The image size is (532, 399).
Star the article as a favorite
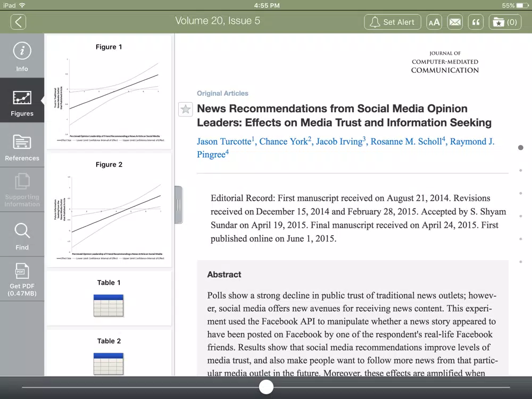(x=185, y=109)
